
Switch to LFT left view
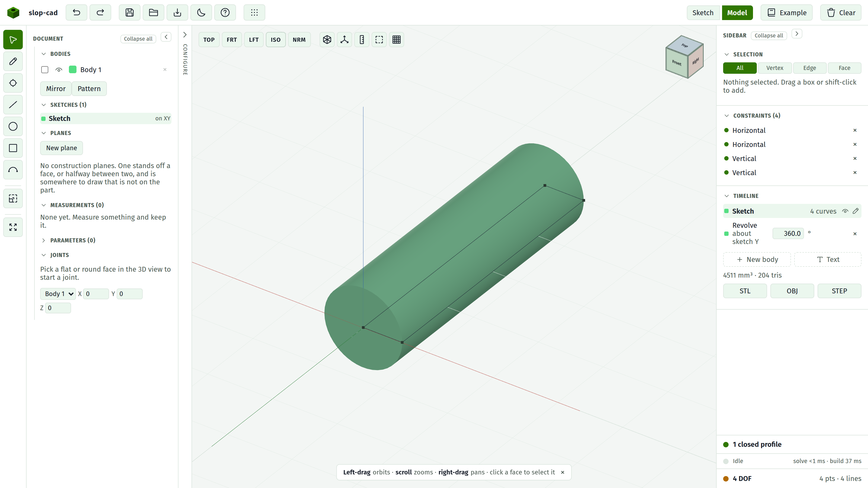254,40
